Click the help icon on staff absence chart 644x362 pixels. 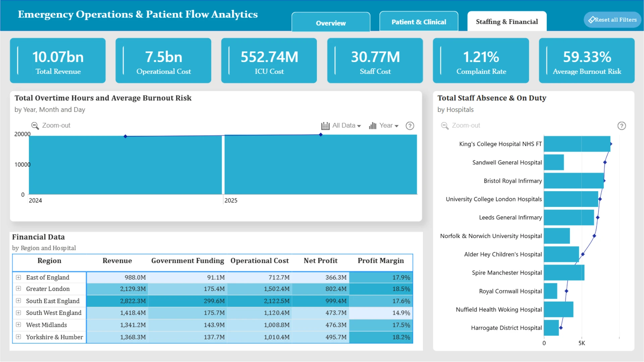coord(622,126)
